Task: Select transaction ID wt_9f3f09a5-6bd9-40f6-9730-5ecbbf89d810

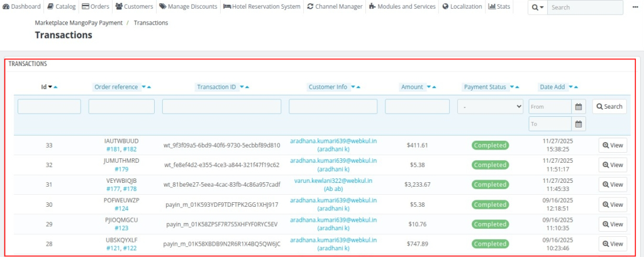Action: 222,145
